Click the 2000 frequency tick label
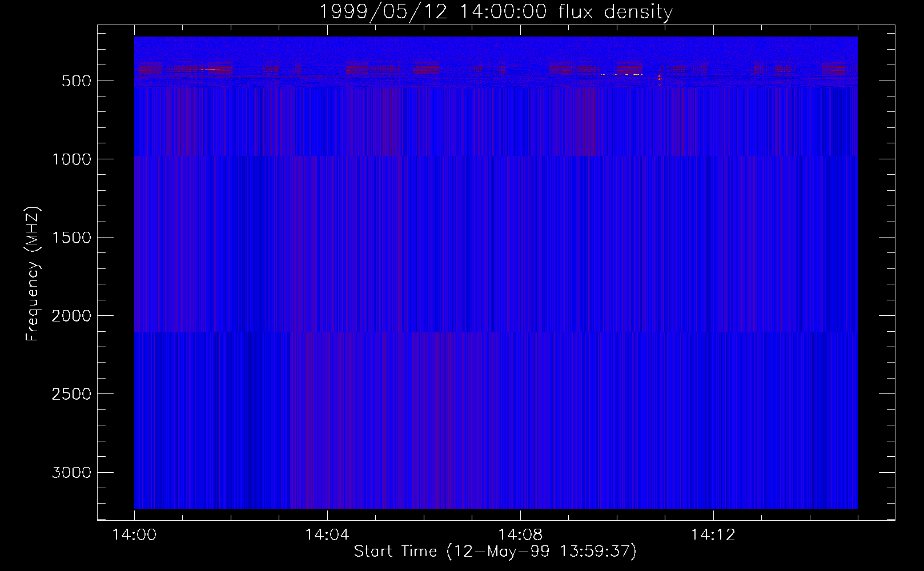 [71, 316]
